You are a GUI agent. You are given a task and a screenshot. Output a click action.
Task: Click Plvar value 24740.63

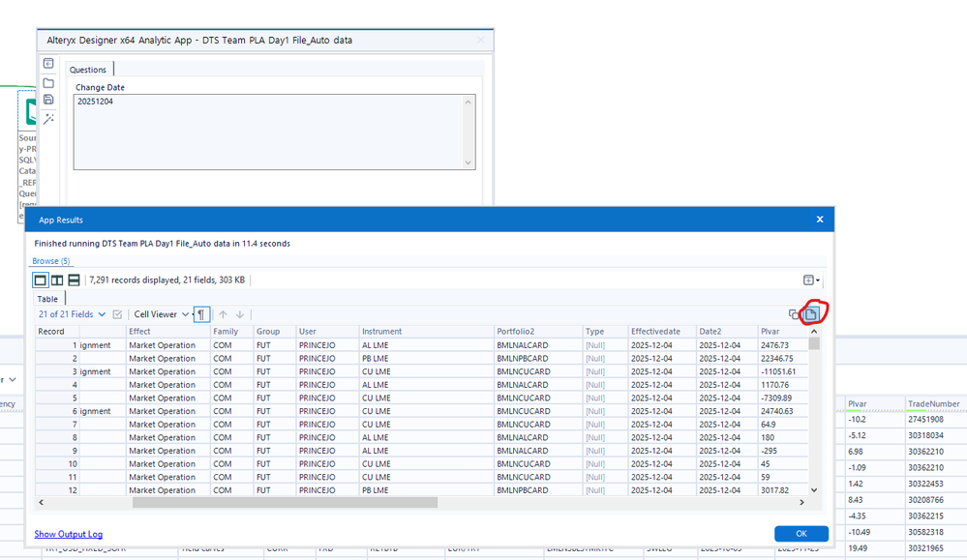point(777,411)
